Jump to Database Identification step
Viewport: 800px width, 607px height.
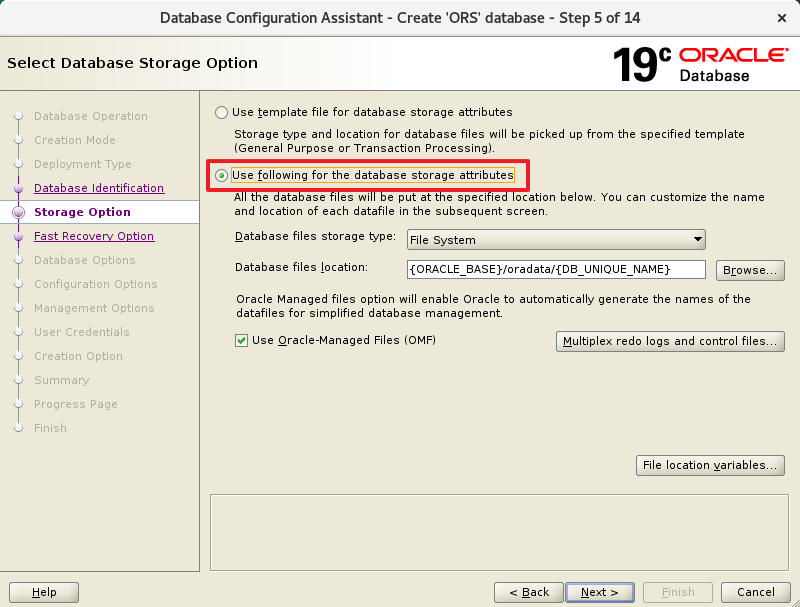pos(99,188)
